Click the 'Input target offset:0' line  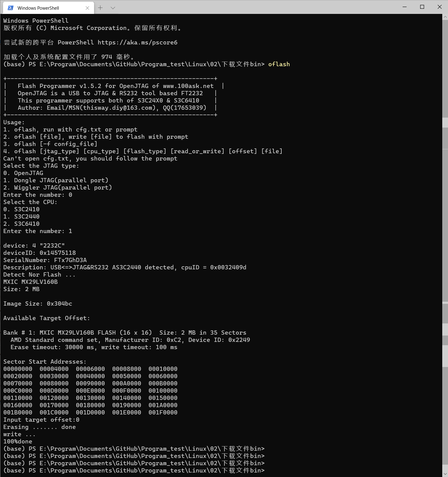click(41, 420)
